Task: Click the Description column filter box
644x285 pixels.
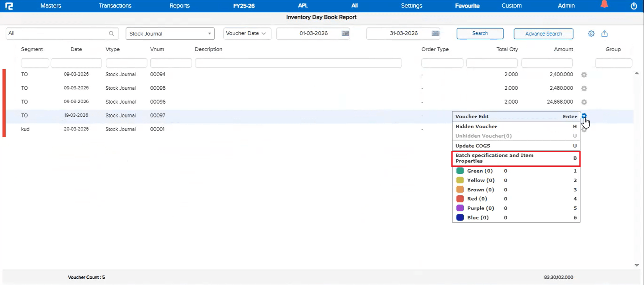Action: tap(298, 63)
